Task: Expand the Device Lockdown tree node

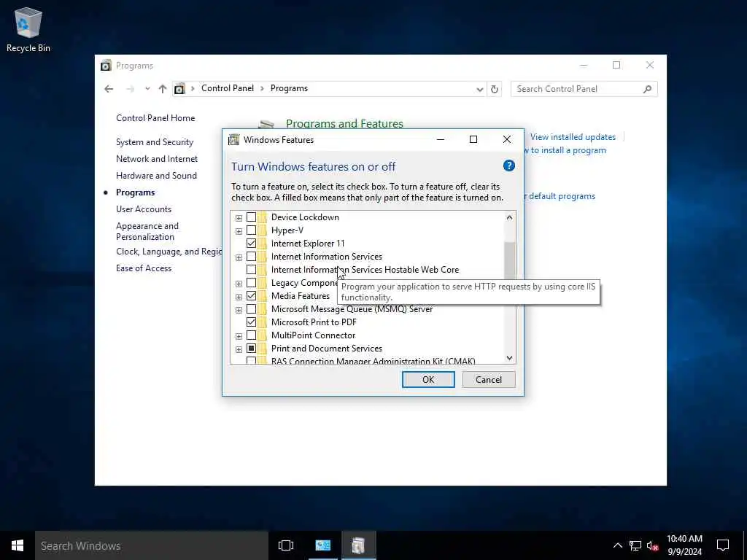Action: click(x=239, y=218)
